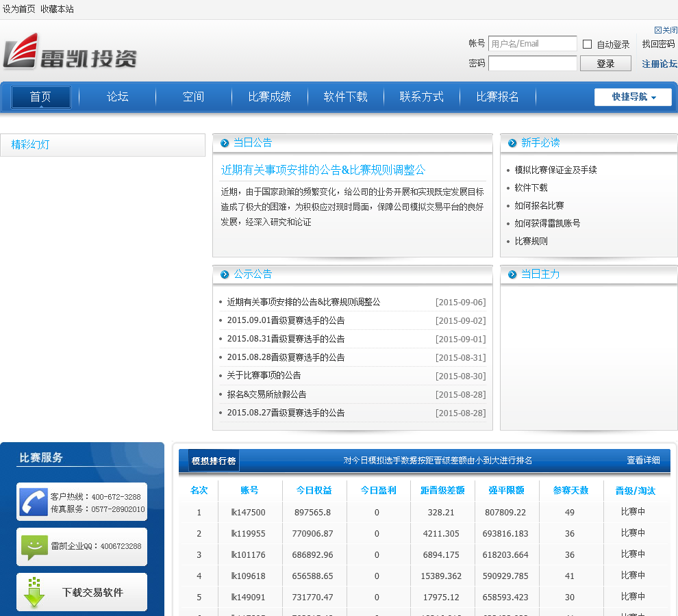
Task: Open the 比赛规则 guide
Action: tap(531, 241)
